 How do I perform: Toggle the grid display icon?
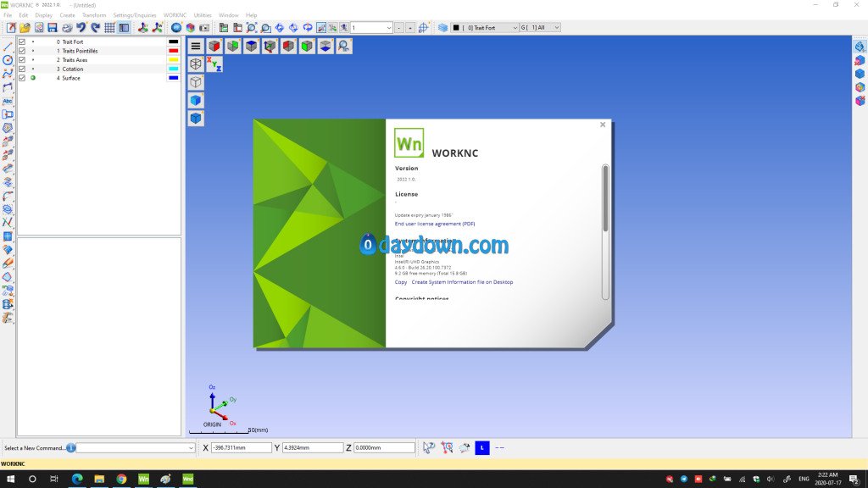tap(109, 28)
